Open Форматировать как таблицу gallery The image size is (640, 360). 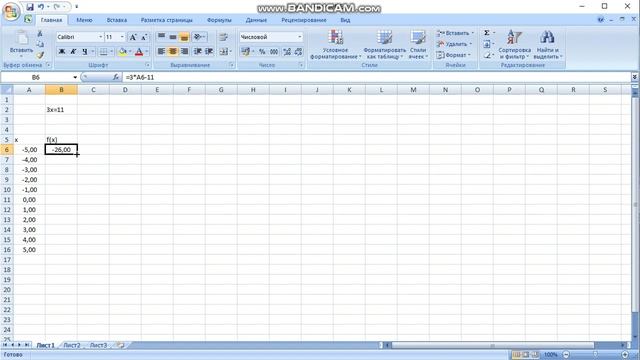[x=384, y=44]
